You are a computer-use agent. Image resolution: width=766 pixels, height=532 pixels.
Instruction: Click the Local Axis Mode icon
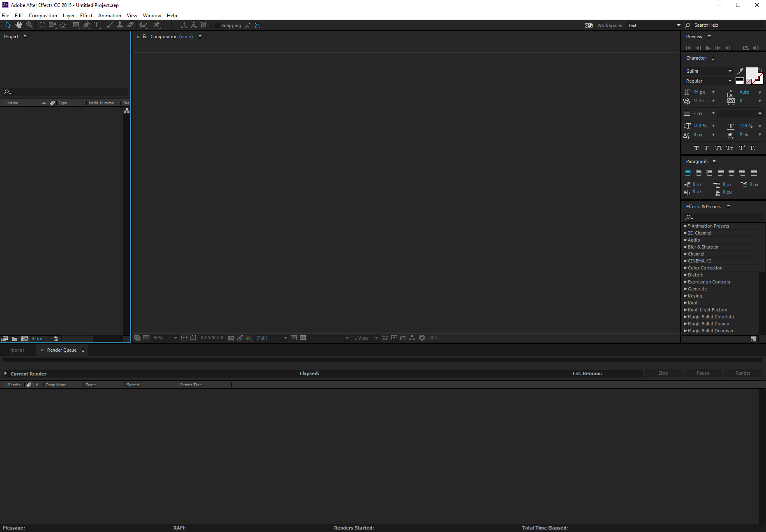184,25
